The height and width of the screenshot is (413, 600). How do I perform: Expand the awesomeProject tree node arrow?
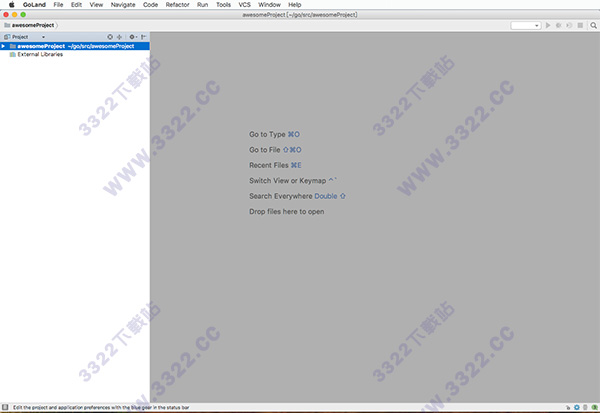tap(3, 46)
